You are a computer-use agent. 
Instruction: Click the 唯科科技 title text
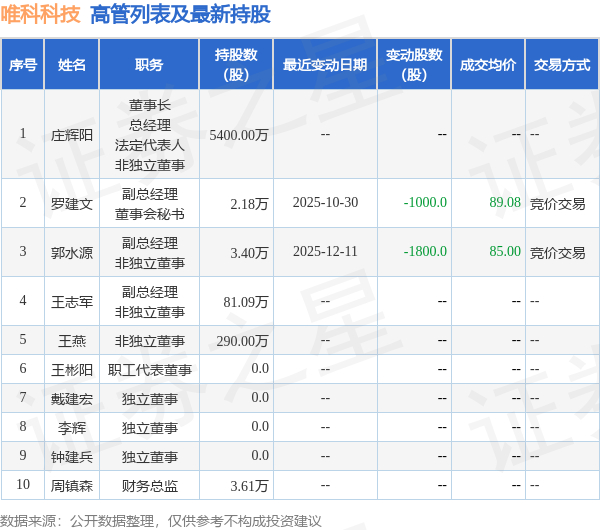(x=40, y=15)
